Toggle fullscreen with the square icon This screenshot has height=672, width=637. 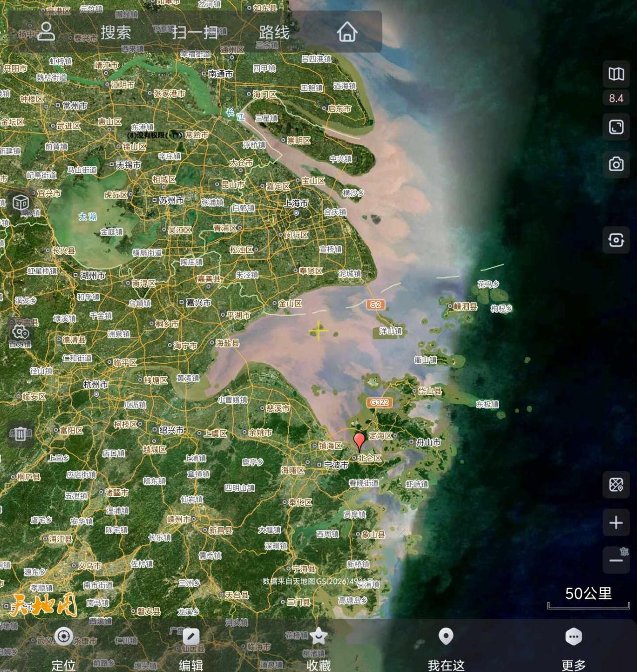[616, 127]
